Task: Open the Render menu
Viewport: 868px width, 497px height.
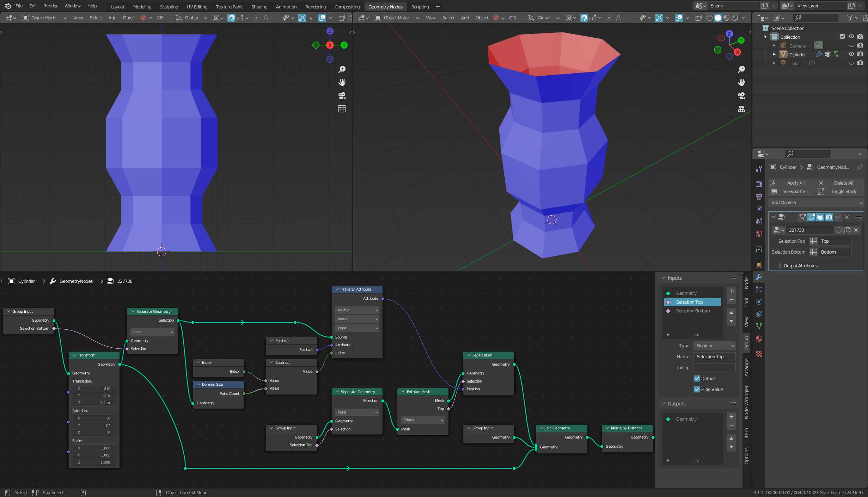Action: click(x=50, y=6)
